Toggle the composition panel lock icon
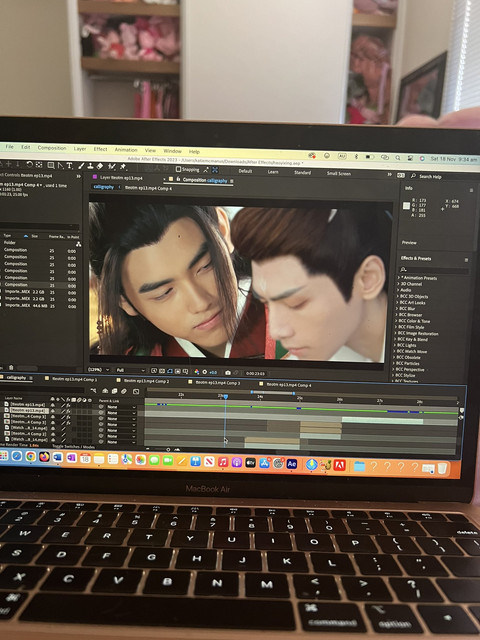 click(178, 179)
